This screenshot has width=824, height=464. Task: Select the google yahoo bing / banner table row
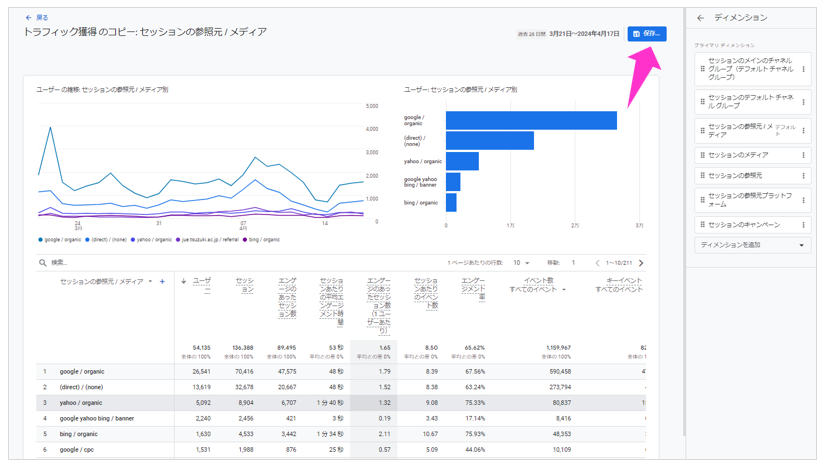97,419
